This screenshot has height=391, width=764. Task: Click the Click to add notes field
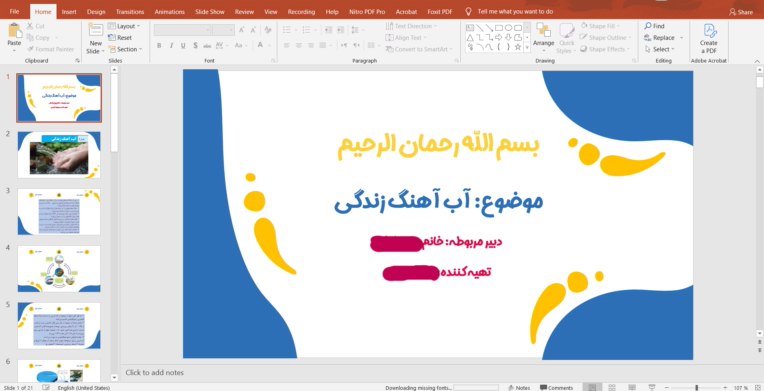pos(154,372)
